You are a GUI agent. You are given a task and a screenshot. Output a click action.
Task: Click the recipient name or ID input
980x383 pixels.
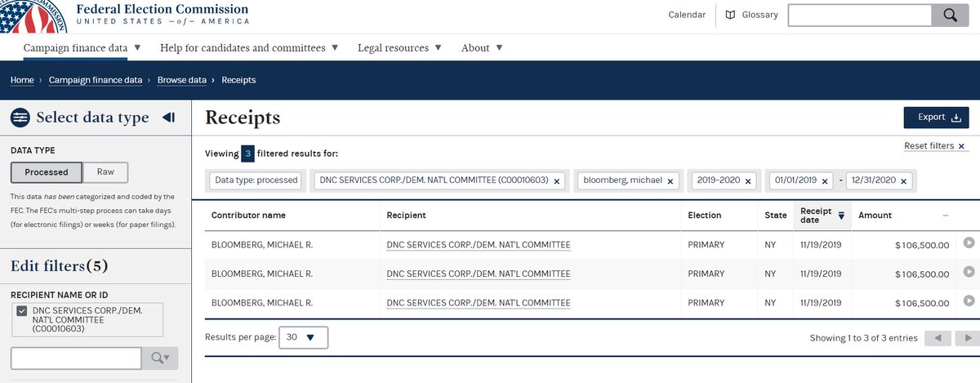(x=76, y=358)
